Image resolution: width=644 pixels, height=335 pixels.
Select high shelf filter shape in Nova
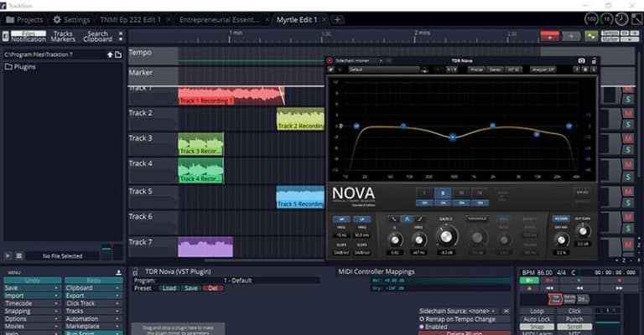coord(420,219)
